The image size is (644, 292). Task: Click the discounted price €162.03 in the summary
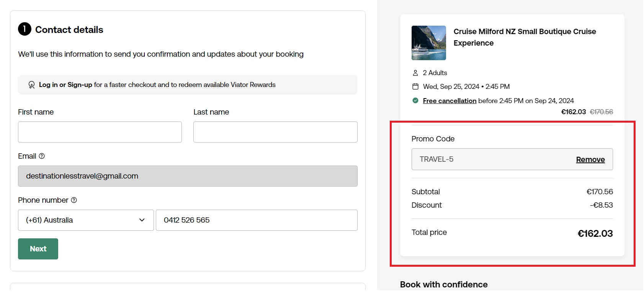coord(573,112)
